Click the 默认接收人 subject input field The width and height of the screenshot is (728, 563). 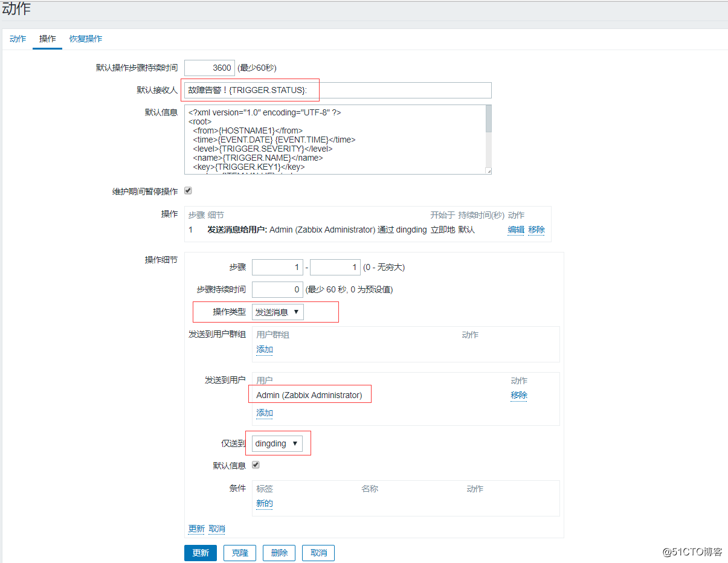338,90
